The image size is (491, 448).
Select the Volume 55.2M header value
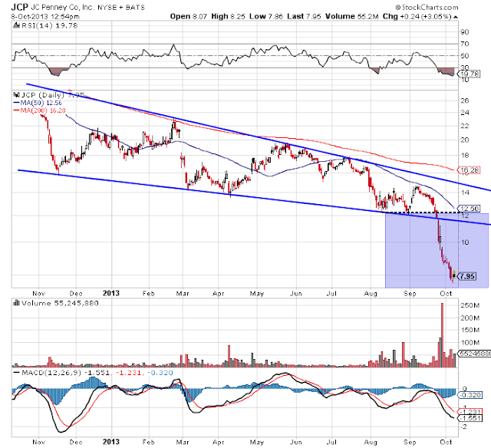(x=351, y=16)
